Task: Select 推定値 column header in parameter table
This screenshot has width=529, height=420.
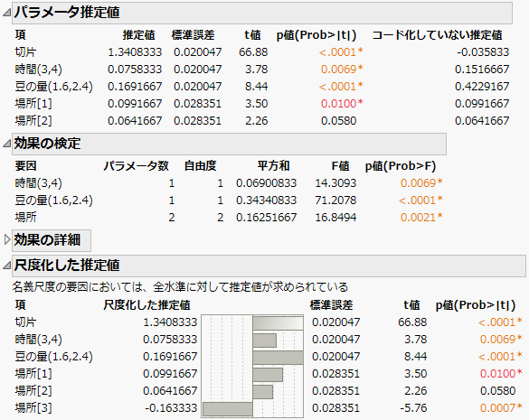Action: (x=138, y=34)
